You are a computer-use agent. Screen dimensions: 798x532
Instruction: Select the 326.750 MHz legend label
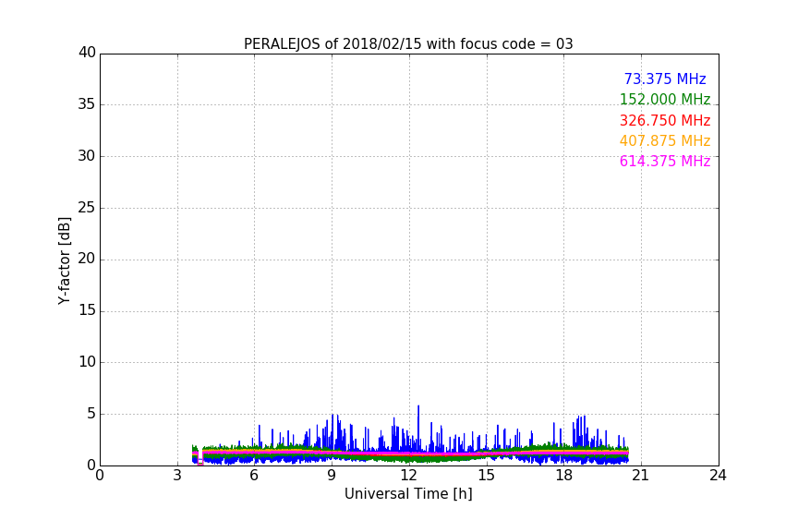(x=665, y=121)
